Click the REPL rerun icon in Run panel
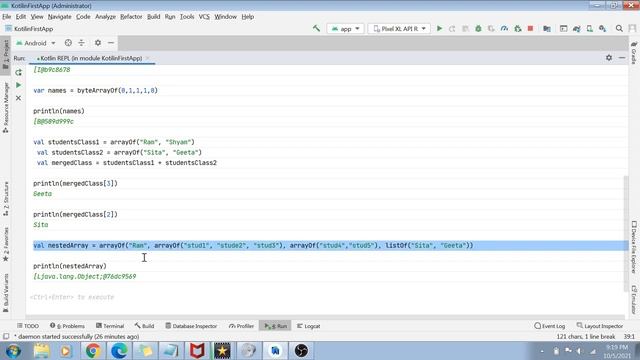The image size is (640, 360). click(18, 72)
